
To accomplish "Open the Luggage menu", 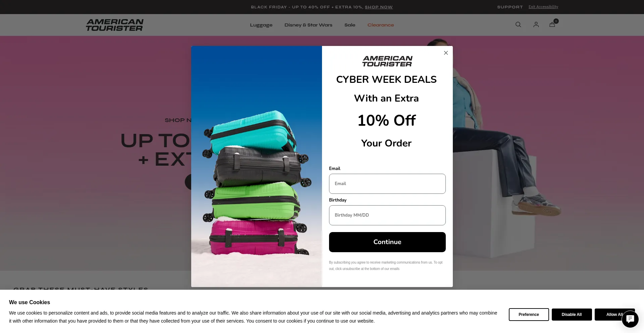I will coord(261,25).
